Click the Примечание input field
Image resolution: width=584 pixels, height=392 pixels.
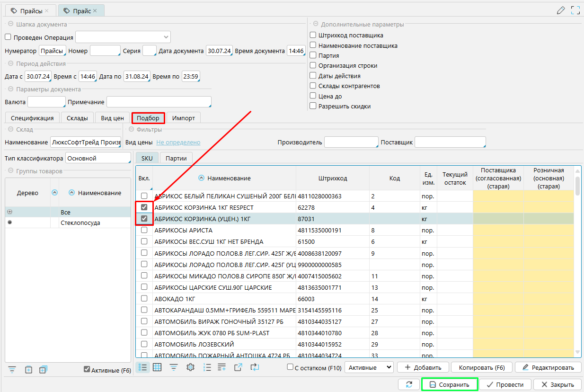(x=159, y=102)
